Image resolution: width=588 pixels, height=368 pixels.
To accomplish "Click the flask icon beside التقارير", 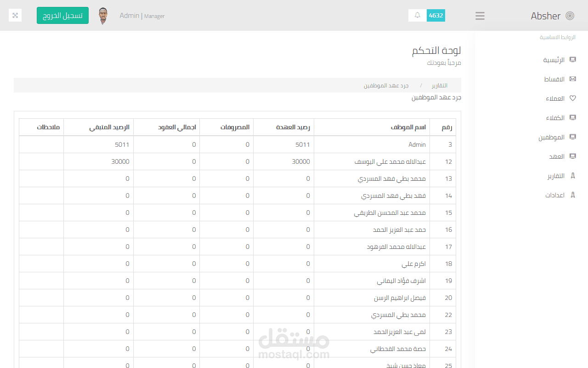I will [x=573, y=175].
